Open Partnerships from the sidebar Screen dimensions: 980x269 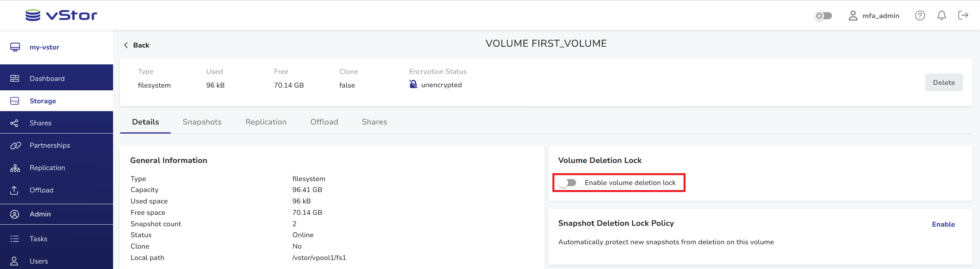tap(50, 145)
